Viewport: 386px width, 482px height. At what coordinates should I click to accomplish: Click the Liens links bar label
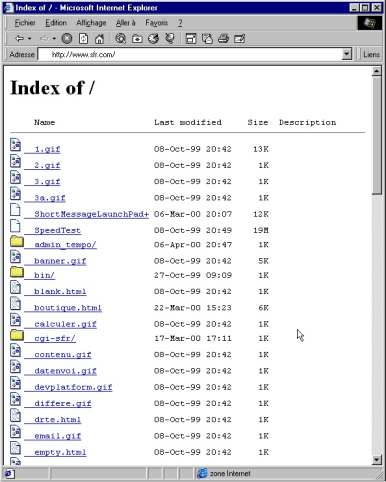point(371,54)
